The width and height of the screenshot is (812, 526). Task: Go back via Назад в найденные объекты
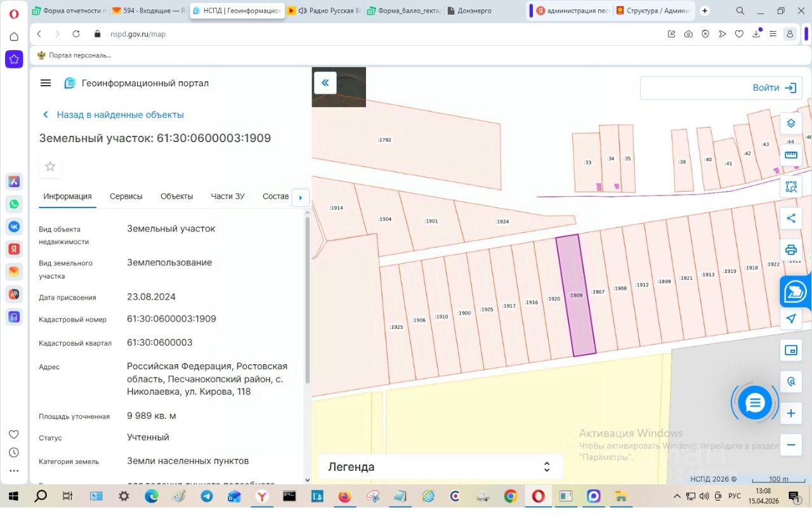click(113, 115)
